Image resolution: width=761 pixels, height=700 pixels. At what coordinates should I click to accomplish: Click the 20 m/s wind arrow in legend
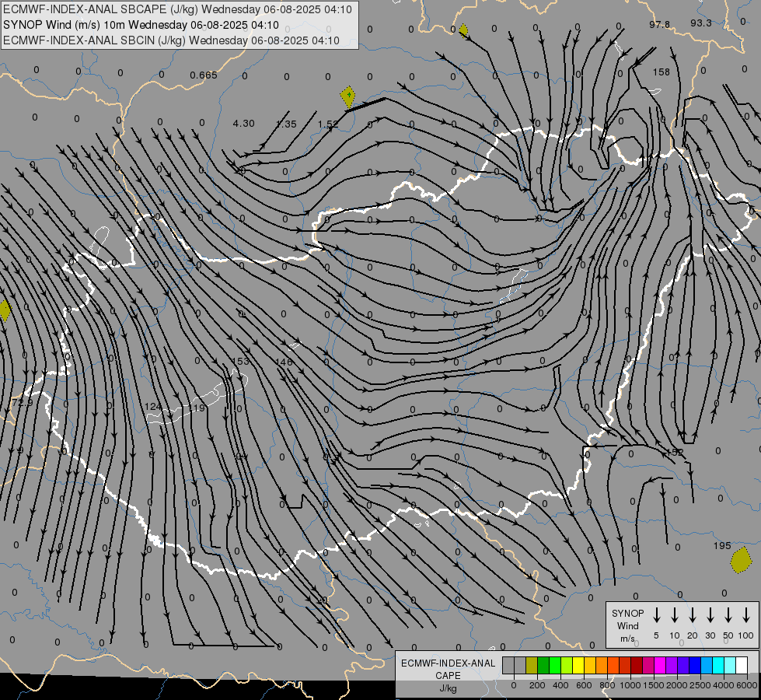pos(693,614)
